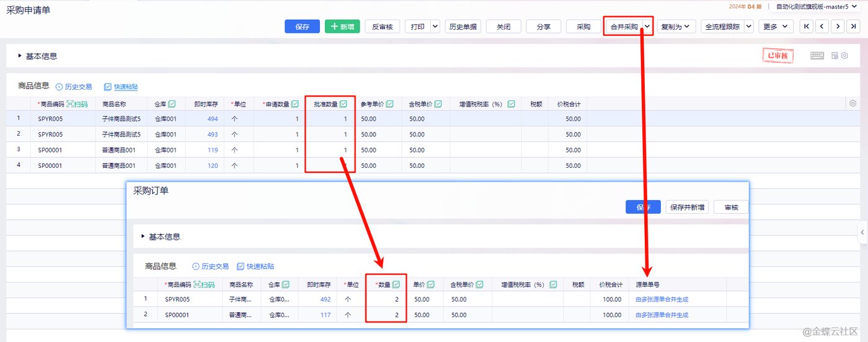Image resolution: width=868 pixels, height=342 pixels.
Task: Click the 反审核 button
Action: point(382,27)
